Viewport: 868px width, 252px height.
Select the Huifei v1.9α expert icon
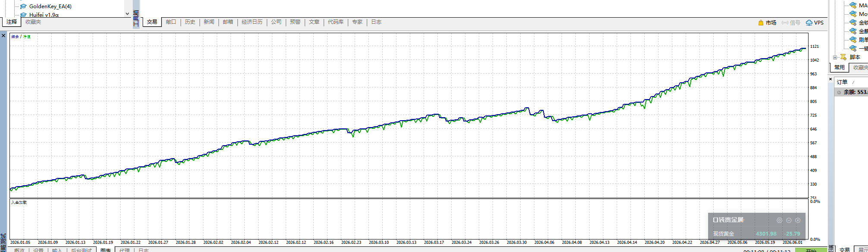tap(24, 15)
